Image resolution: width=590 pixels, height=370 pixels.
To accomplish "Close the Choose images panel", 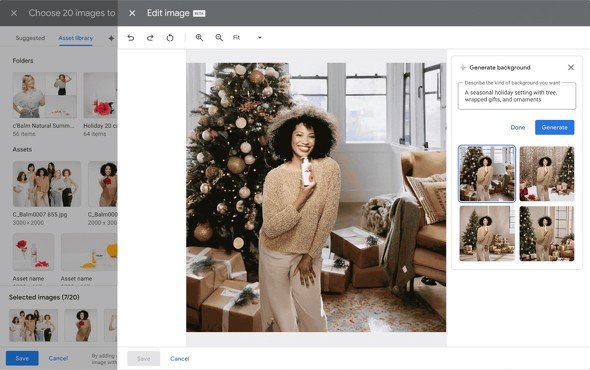I will (x=14, y=13).
